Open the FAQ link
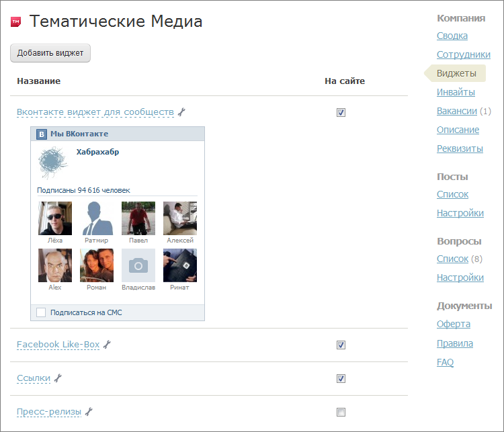This screenshot has height=432, width=504. pyautogui.click(x=445, y=362)
